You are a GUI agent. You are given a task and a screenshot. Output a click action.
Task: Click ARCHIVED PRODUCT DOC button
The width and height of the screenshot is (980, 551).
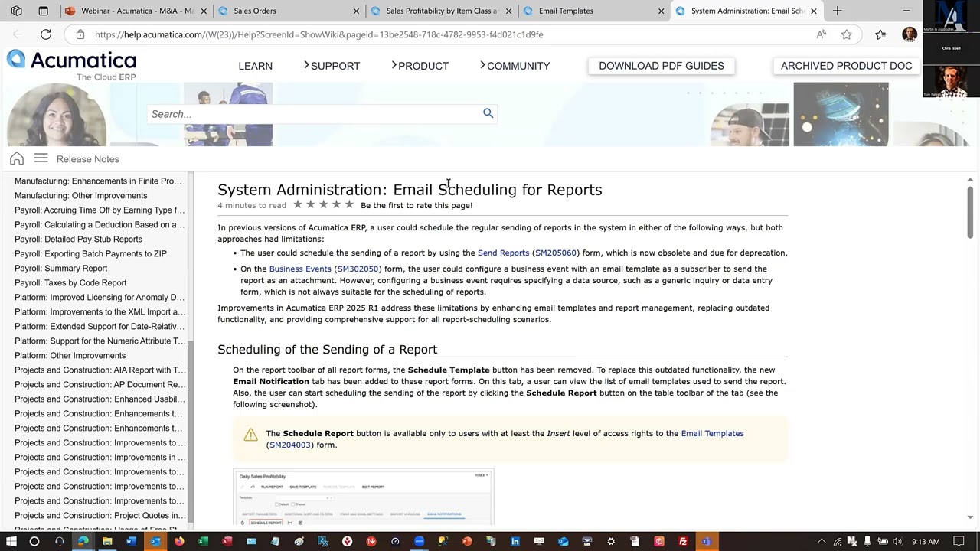click(x=846, y=66)
